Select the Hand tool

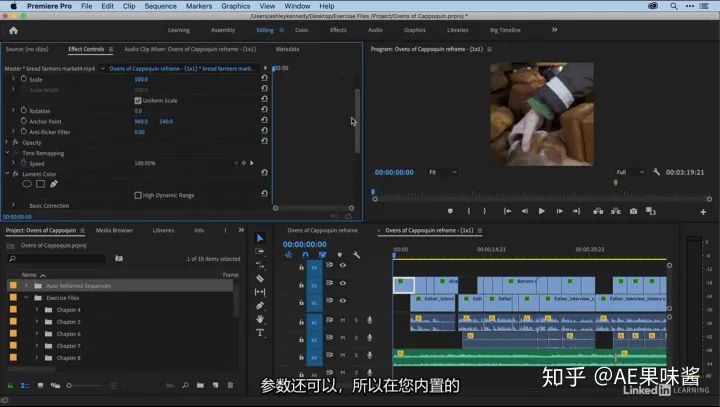(260, 319)
